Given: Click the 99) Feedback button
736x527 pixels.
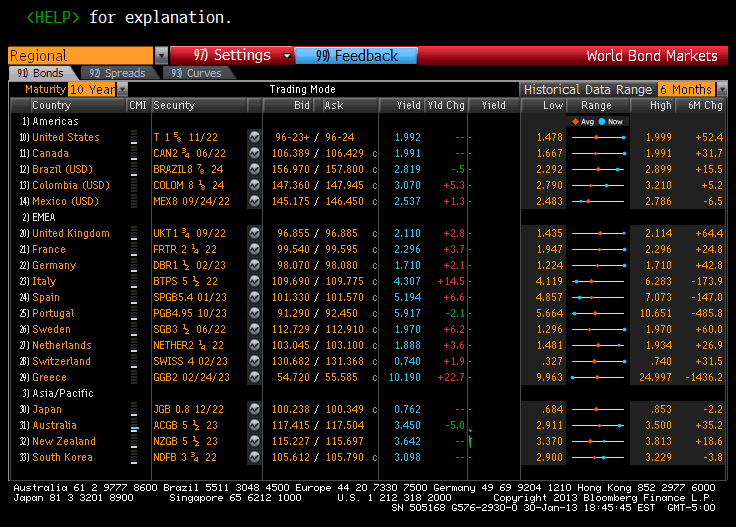Looking at the screenshot, I should point(356,55).
